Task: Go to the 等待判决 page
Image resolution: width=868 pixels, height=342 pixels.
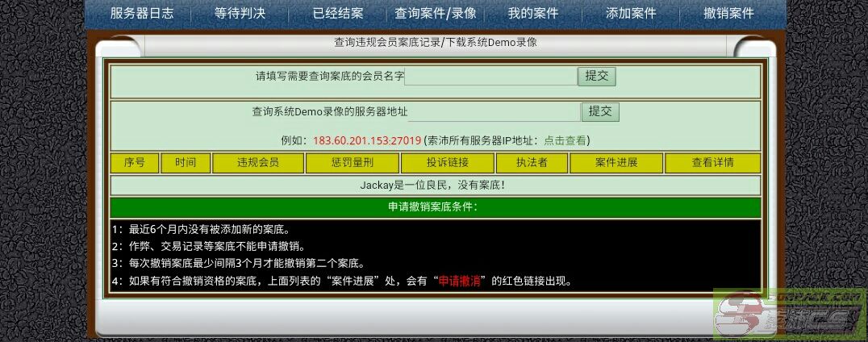Action: [240, 14]
